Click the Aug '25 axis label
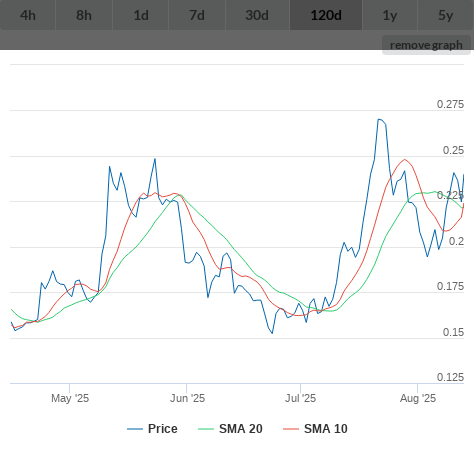 (418, 398)
